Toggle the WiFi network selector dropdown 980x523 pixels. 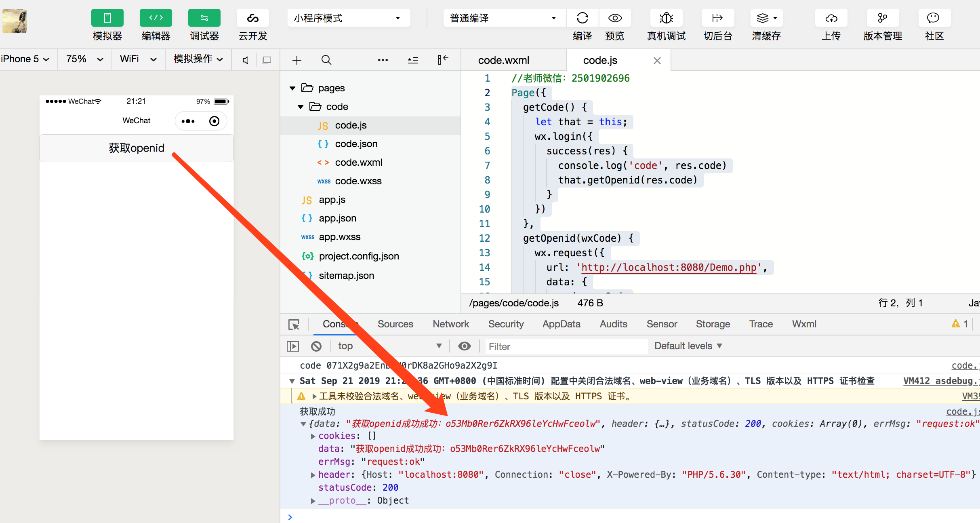(x=135, y=60)
